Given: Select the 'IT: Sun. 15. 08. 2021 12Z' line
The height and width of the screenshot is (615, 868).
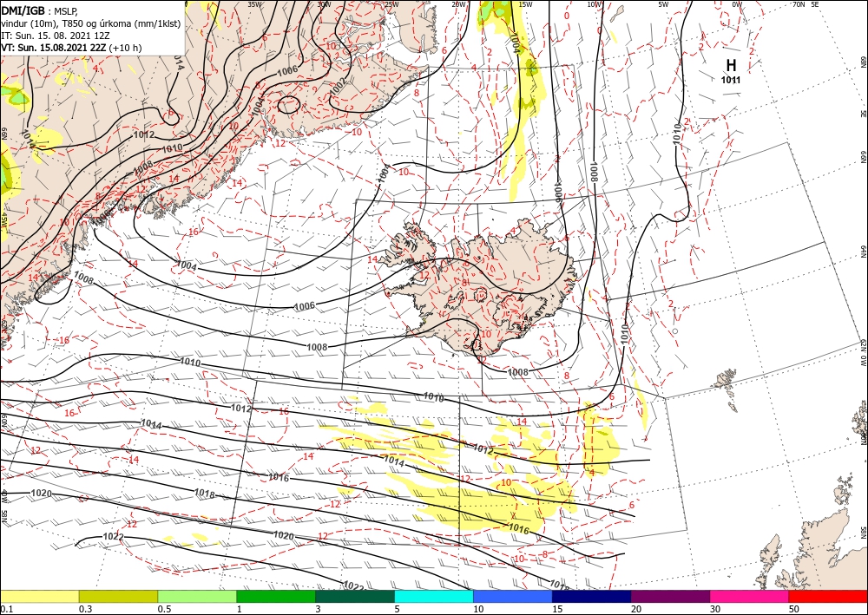Looking at the screenshot, I should pos(56,36).
